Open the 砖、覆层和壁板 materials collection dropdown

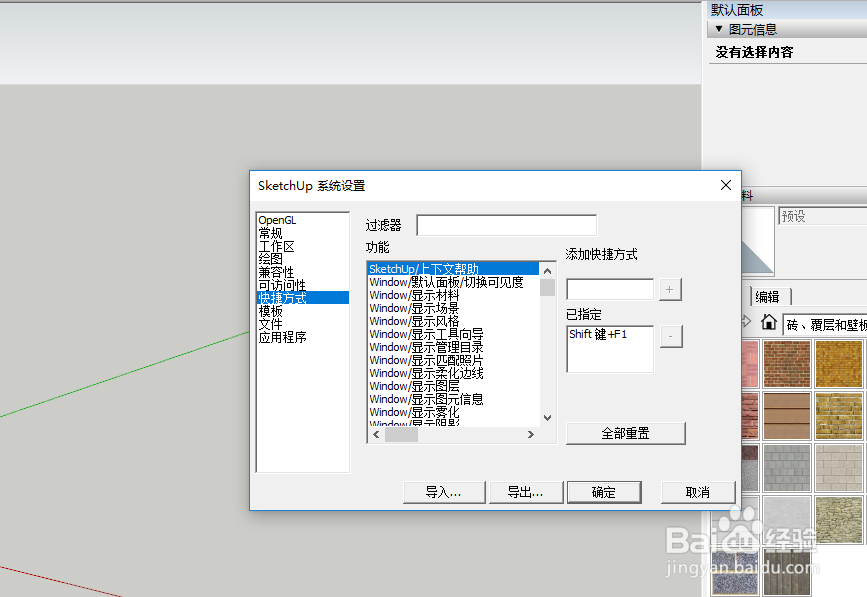826,325
